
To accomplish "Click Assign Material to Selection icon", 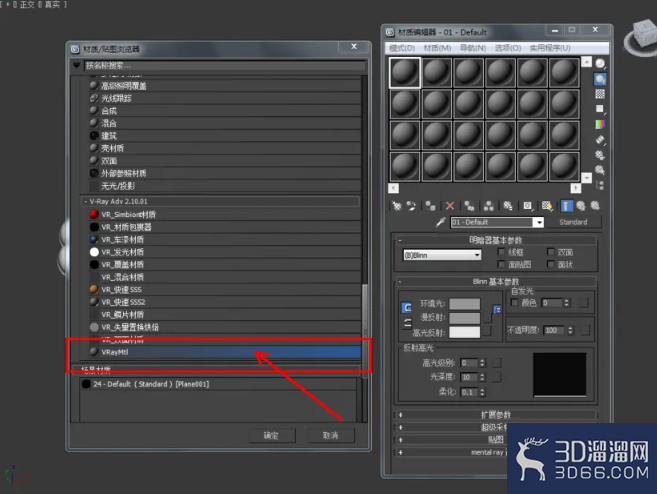I will coord(430,206).
